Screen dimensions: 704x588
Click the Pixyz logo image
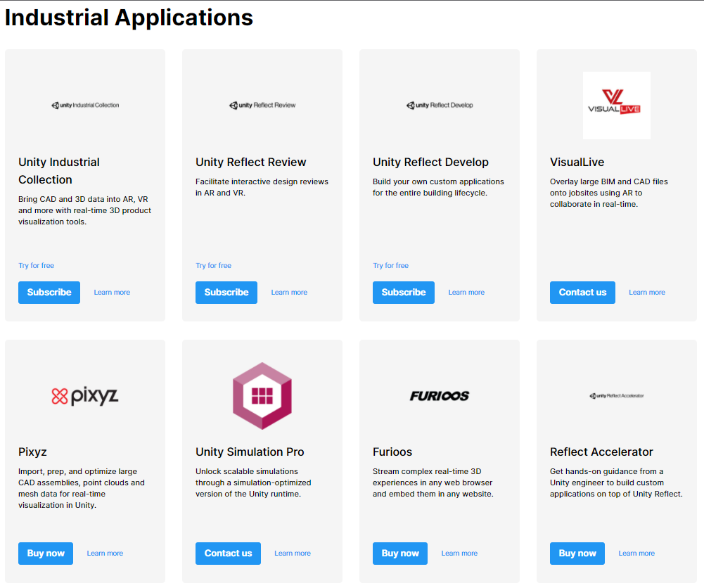coord(85,396)
